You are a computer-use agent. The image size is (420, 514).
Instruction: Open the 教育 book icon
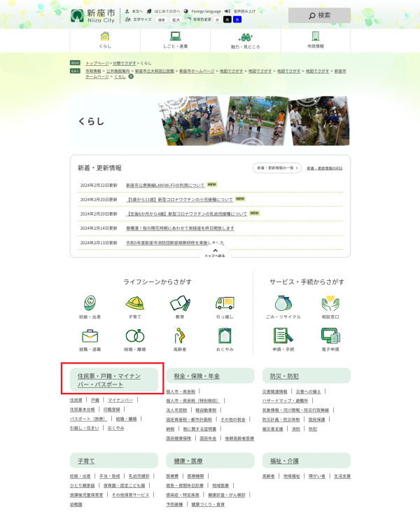click(180, 303)
